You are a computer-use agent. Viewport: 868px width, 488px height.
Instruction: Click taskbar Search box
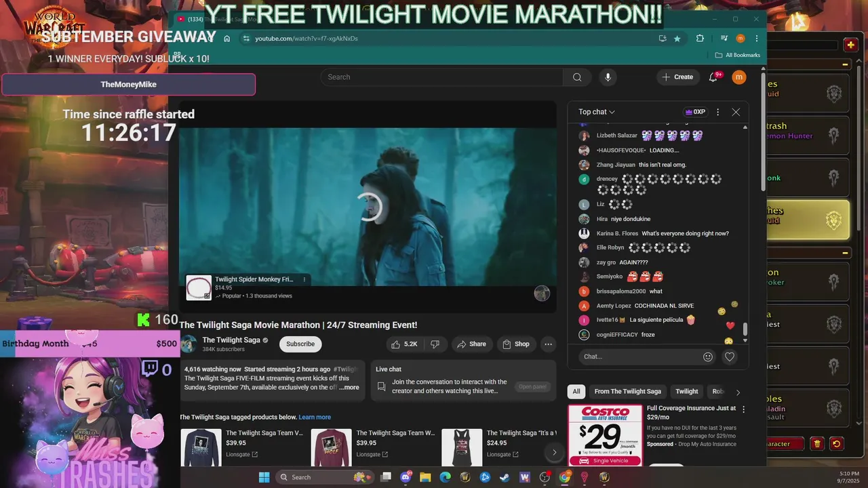point(324,477)
